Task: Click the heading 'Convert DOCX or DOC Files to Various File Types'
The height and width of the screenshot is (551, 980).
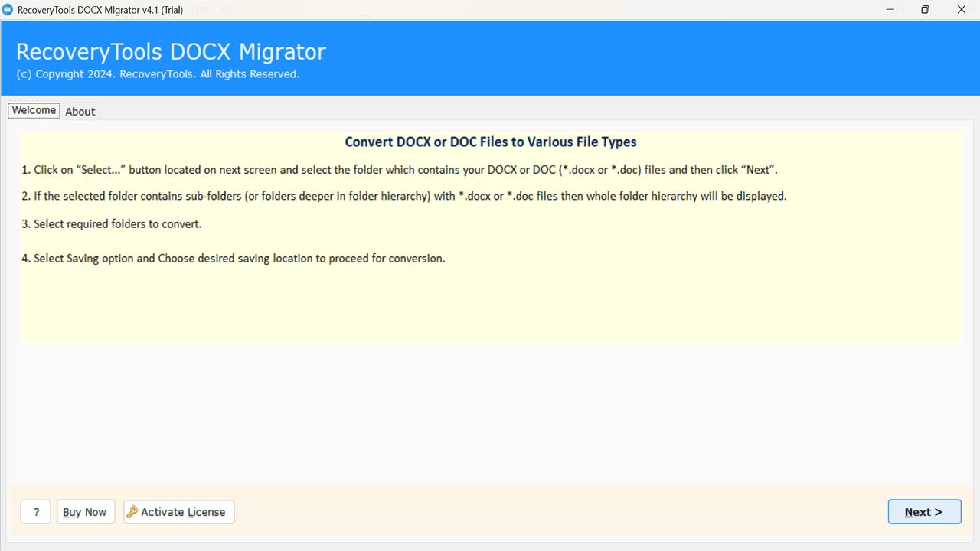Action: pyautogui.click(x=491, y=142)
